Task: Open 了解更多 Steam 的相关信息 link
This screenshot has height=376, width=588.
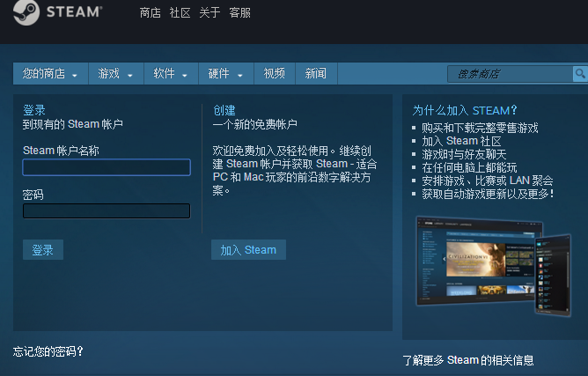Action: (468, 360)
